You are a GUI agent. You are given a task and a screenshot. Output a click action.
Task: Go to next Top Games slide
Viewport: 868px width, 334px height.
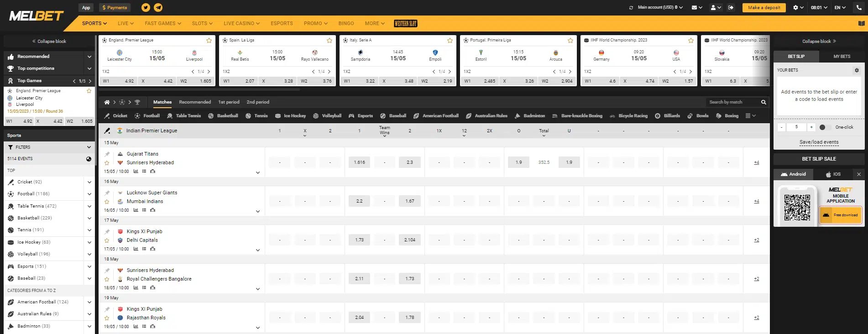pyautogui.click(x=90, y=81)
